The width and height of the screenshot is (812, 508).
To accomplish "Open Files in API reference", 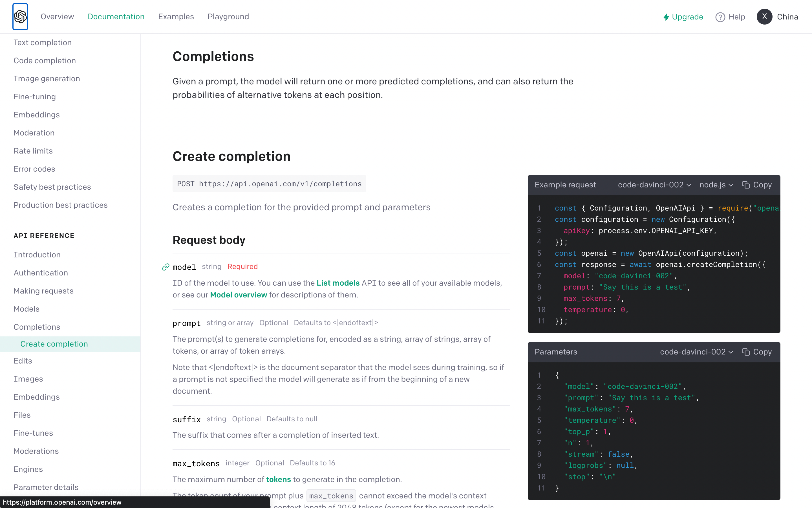I will click(x=22, y=415).
